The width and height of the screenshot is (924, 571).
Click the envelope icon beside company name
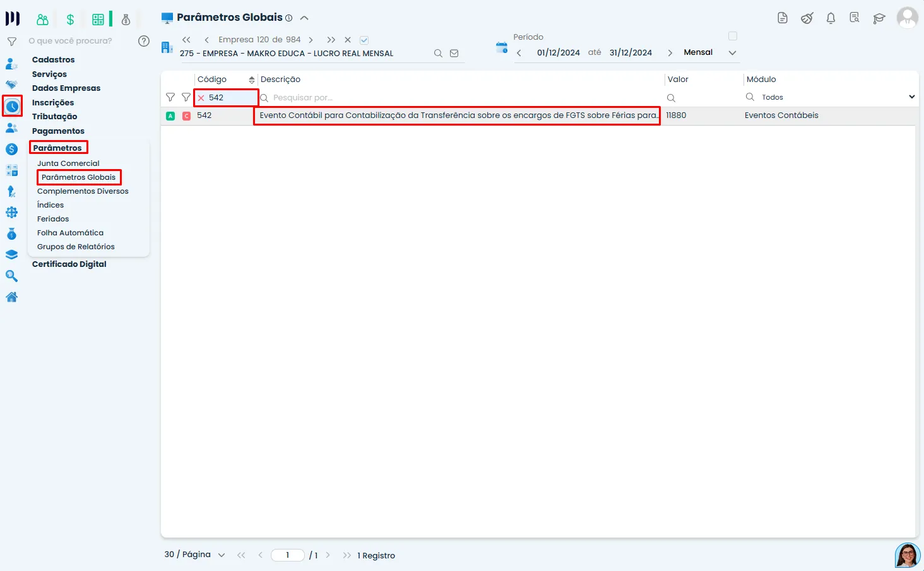pyautogui.click(x=454, y=54)
